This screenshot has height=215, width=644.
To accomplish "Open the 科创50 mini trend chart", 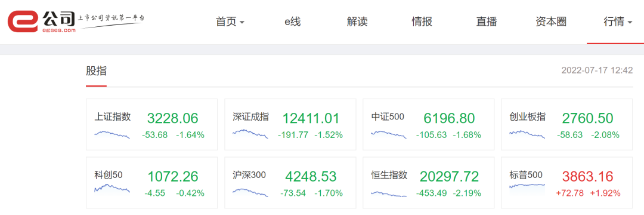I will click(x=112, y=188).
